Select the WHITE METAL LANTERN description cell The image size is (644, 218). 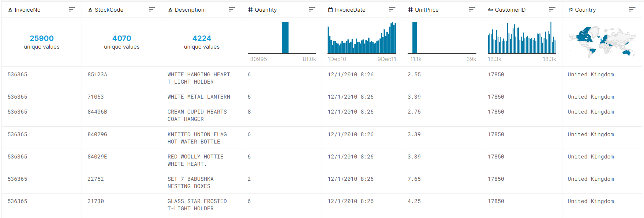pyautogui.click(x=199, y=97)
